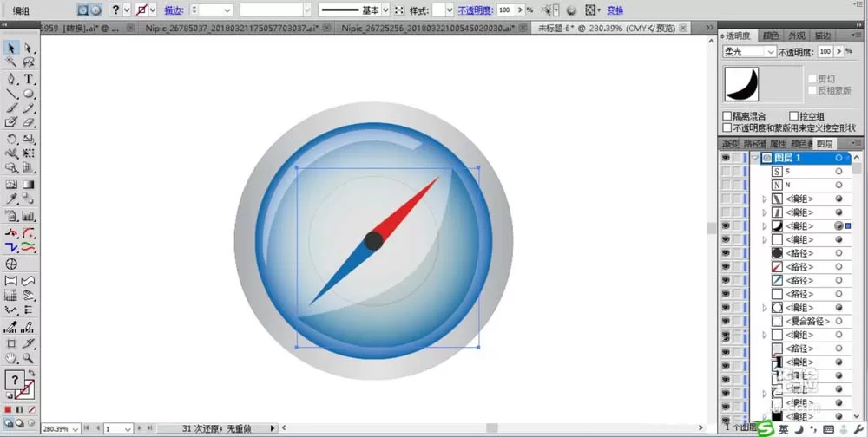Select the Pencil tool
The width and height of the screenshot is (868, 437).
(x=29, y=108)
